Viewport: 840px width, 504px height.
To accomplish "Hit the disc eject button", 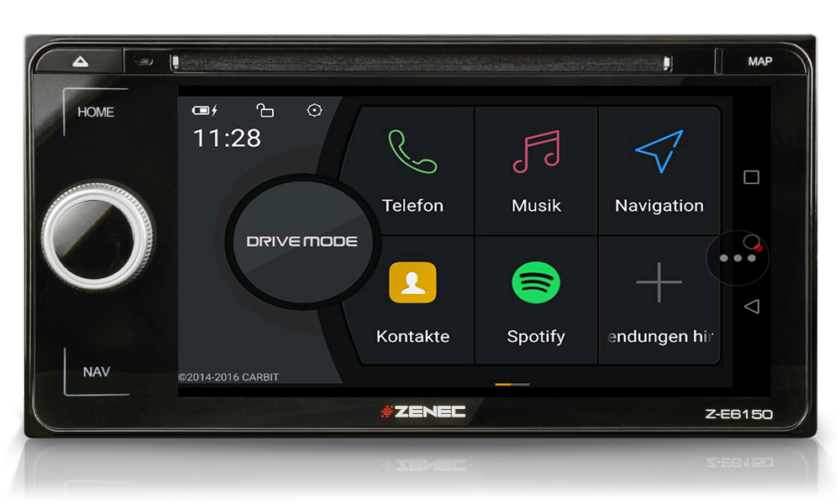I will point(81,61).
